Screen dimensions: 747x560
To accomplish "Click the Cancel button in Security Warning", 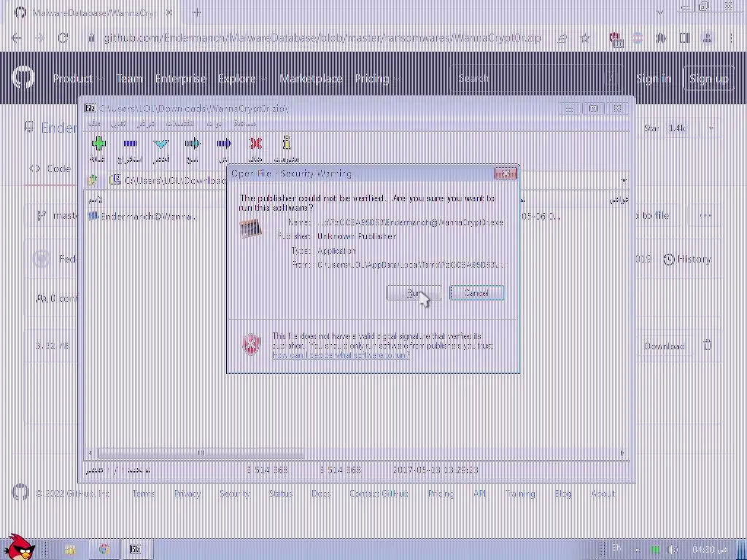I will click(x=476, y=293).
